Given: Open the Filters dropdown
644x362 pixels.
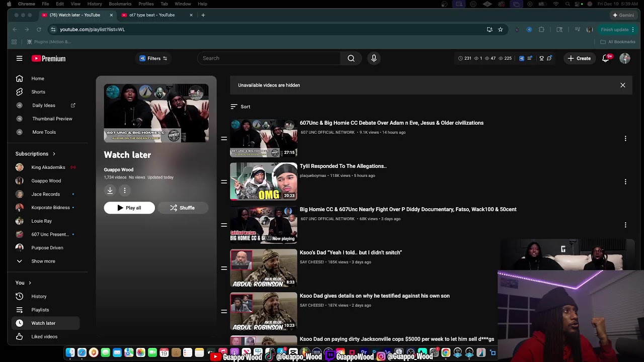Looking at the screenshot, I should click(153, 58).
